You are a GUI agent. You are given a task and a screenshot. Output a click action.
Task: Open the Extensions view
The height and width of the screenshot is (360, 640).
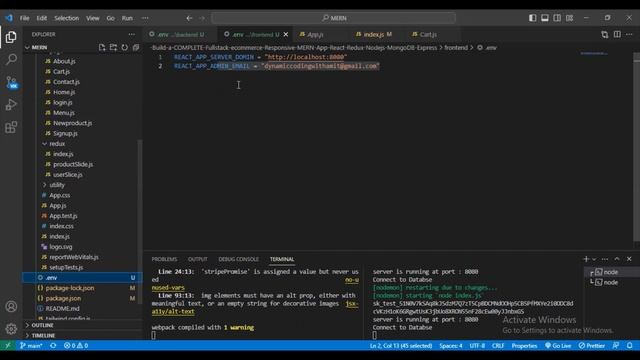[11, 127]
